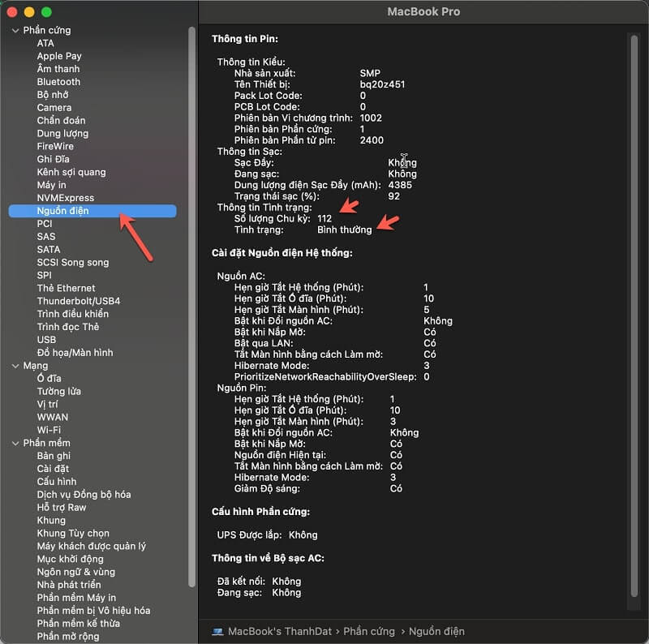Open Phần mềm bị Vô hiệu hóa

click(93, 611)
